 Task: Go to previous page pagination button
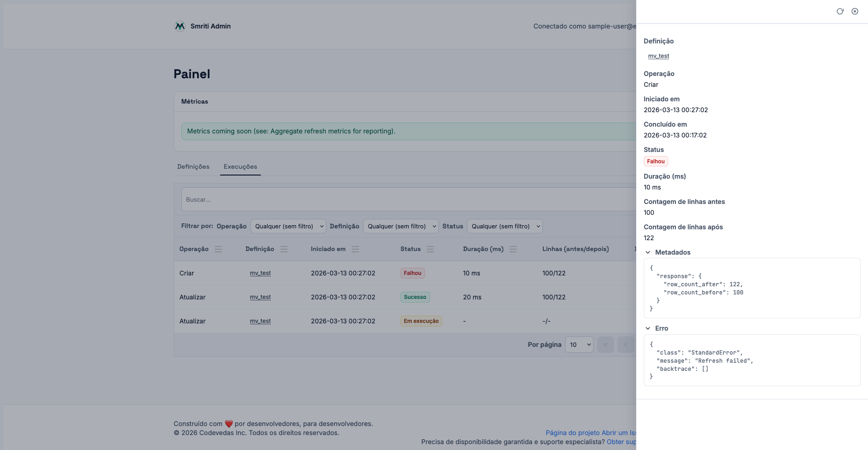pyautogui.click(x=626, y=345)
